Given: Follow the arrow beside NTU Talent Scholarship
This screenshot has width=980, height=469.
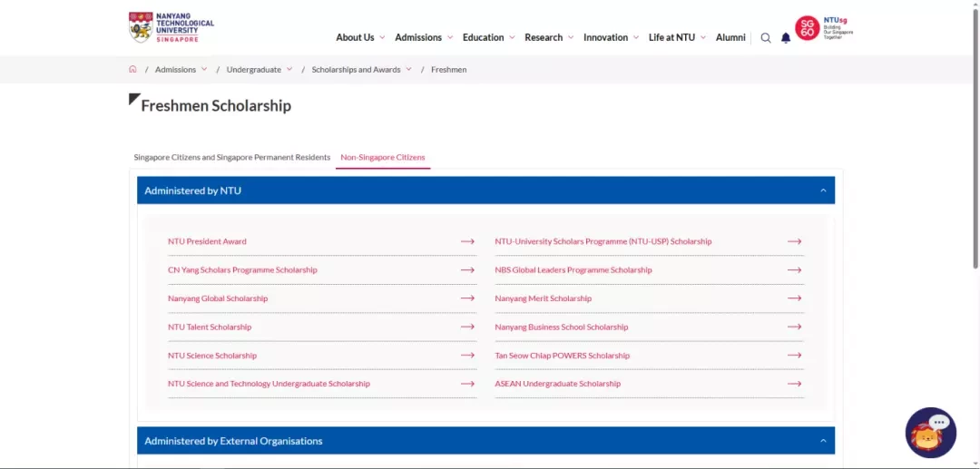Looking at the screenshot, I should tap(467, 327).
